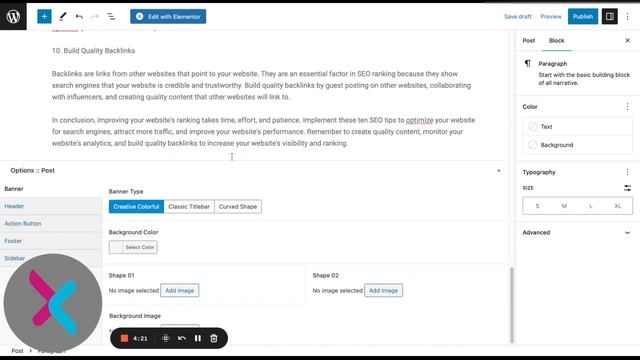This screenshot has width=640, height=360.
Task: Expand the Advanced panel
Action: (577, 233)
